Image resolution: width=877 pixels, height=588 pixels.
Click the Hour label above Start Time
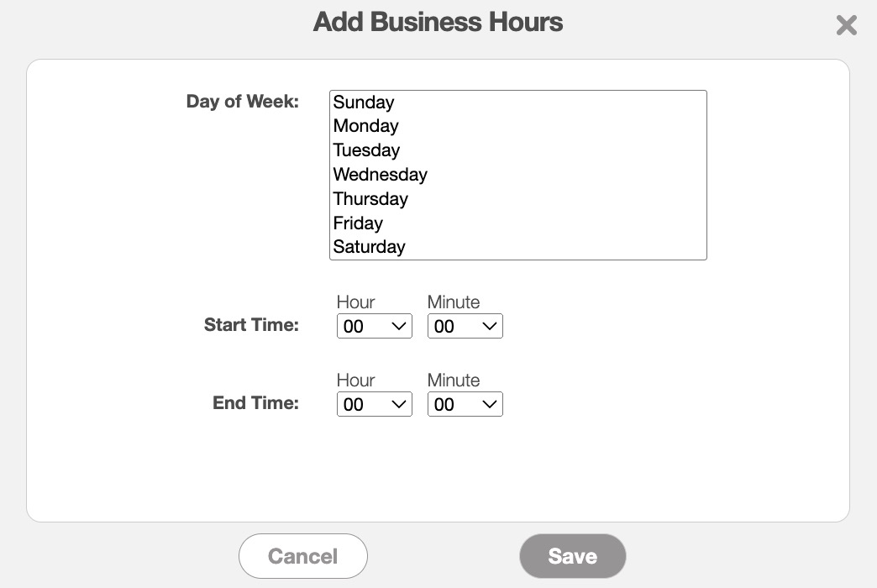coord(355,302)
